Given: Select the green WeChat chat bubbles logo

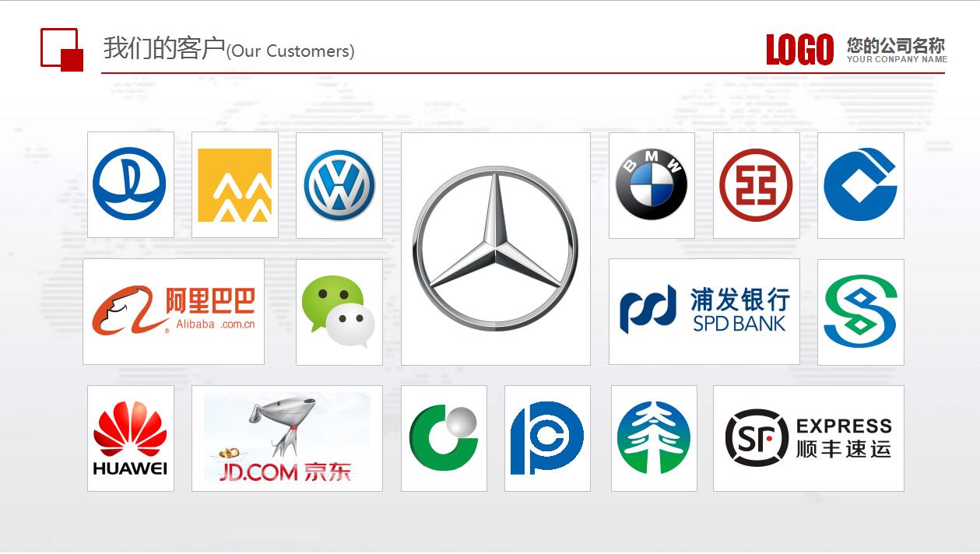Looking at the screenshot, I should click(339, 312).
